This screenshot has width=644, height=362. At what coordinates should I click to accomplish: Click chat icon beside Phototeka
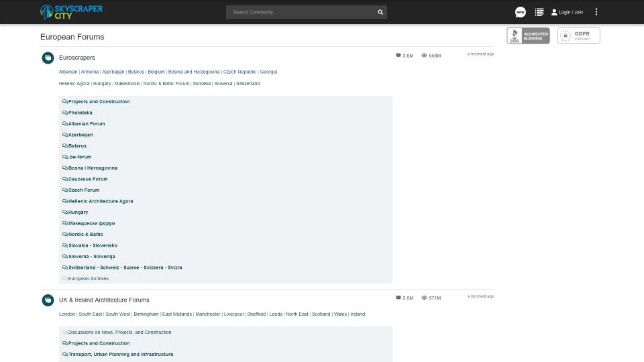(x=65, y=113)
